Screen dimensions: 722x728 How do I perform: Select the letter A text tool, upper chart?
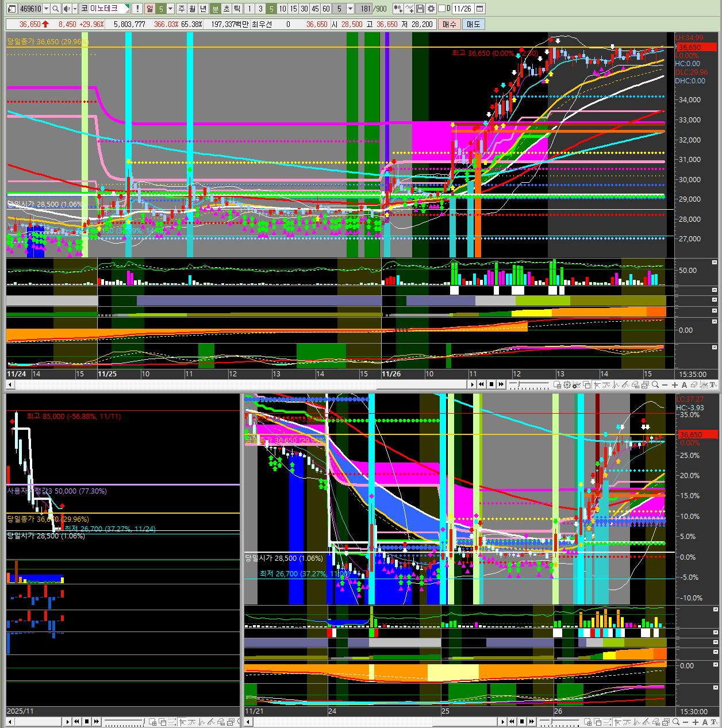click(x=684, y=385)
